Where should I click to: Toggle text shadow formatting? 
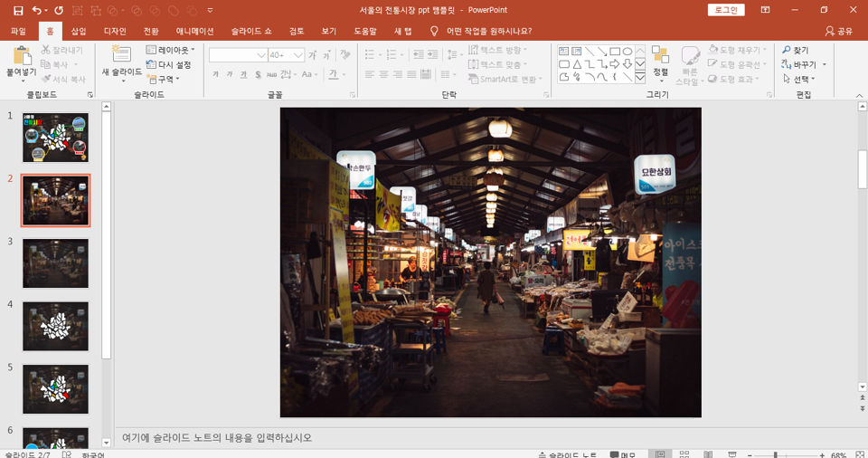click(x=258, y=74)
